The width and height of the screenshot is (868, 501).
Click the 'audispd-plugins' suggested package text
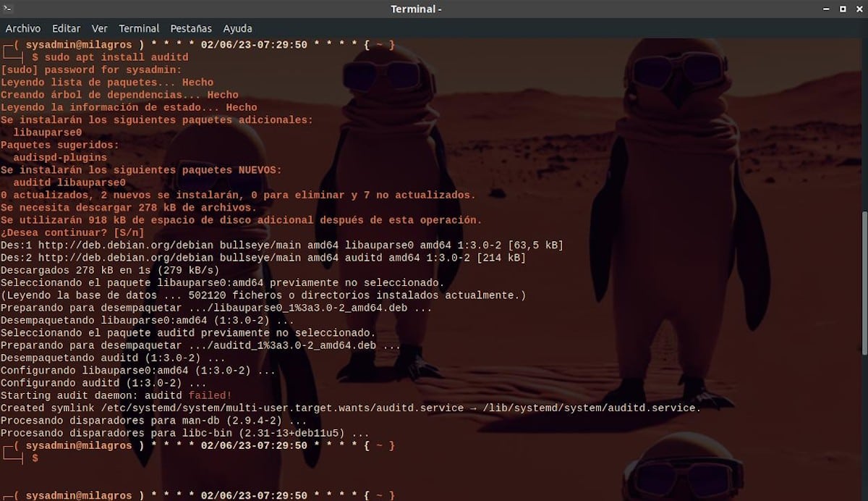(60, 157)
